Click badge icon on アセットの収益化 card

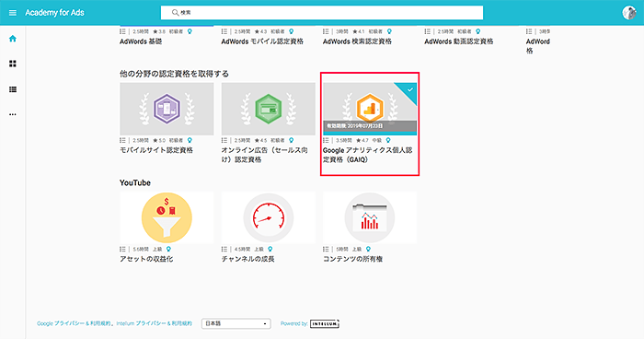pyautogui.click(x=168, y=249)
